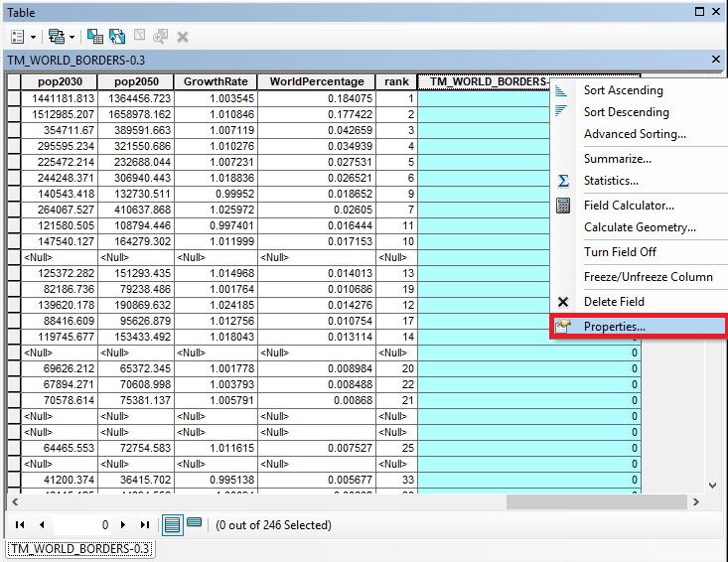Show selected records view button
Image resolution: width=728 pixels, height=562 pixels.
click(x=194, y=524)
